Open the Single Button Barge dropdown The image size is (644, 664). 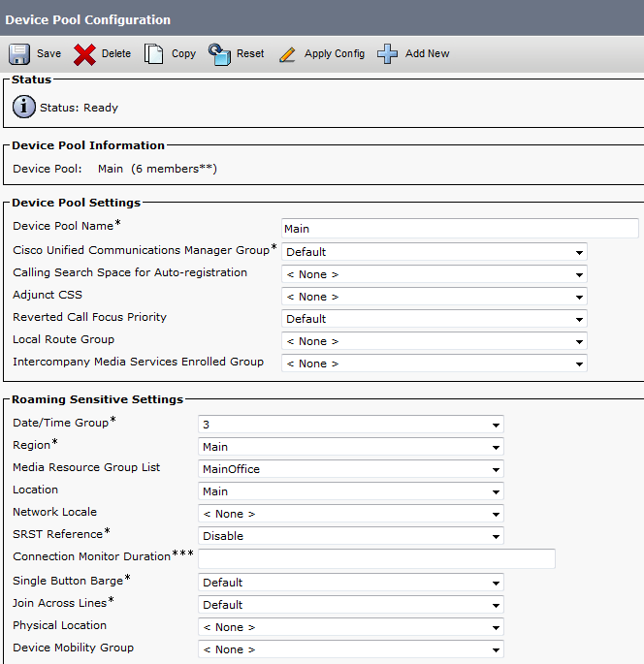[350, 583]
